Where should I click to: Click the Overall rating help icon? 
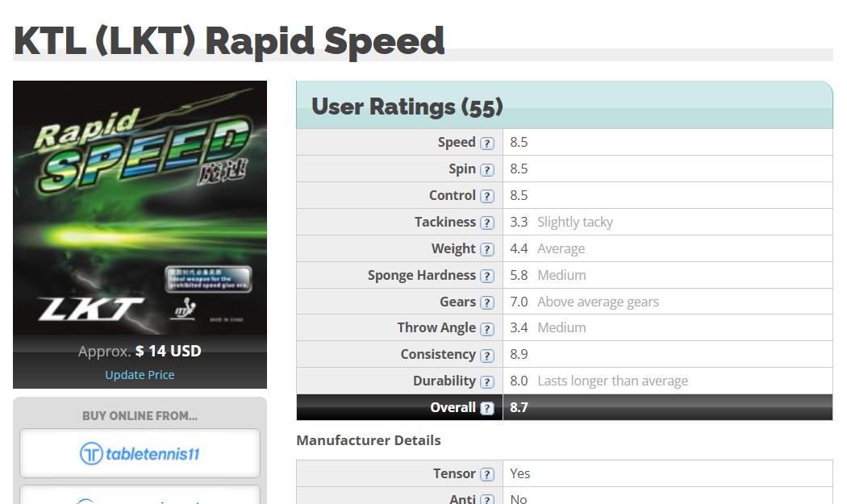(x=486, y=408)
